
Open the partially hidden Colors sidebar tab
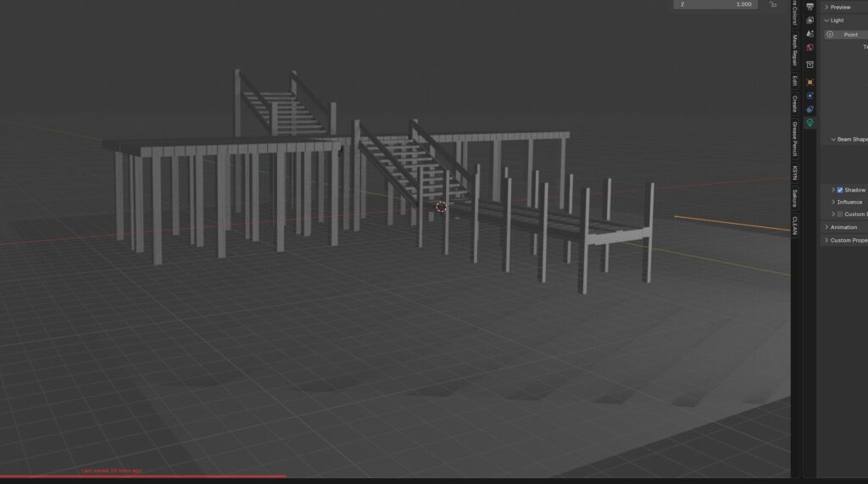[x=795, y=12]
